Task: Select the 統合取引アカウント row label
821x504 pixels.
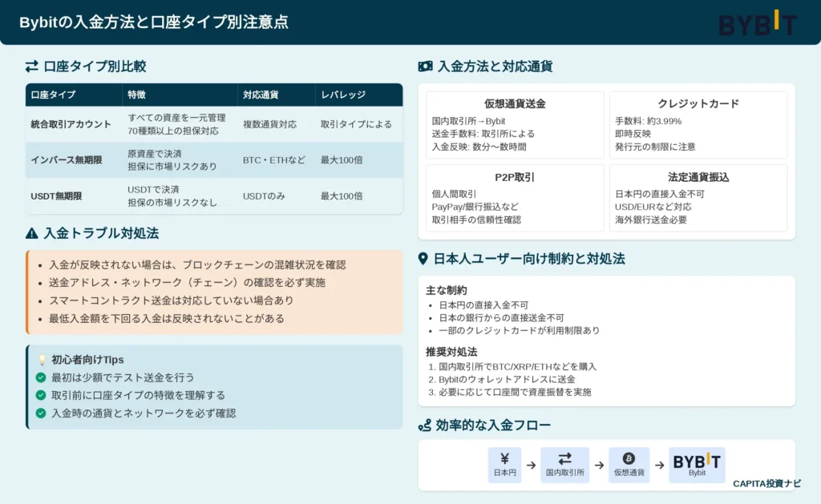Action: [71, 124]
